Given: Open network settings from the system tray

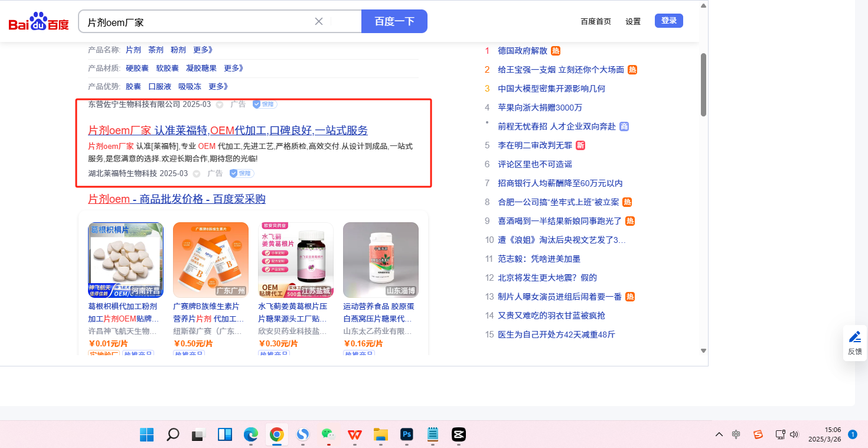Looking at the screenshot, I should [780, 434].
